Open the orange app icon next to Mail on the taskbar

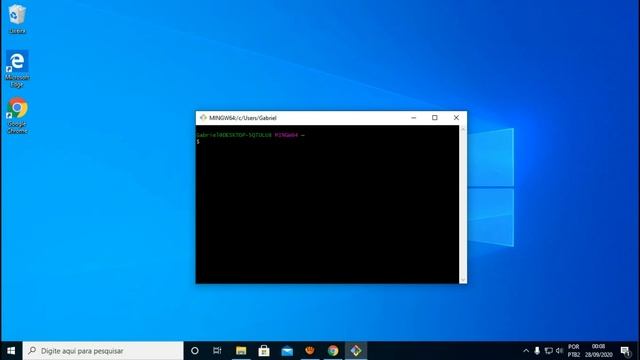click(x=310, y=351)
